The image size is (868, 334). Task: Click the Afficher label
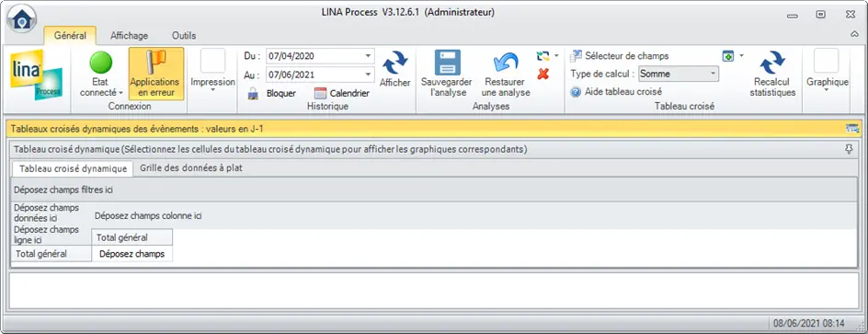(x=395, y=83)
